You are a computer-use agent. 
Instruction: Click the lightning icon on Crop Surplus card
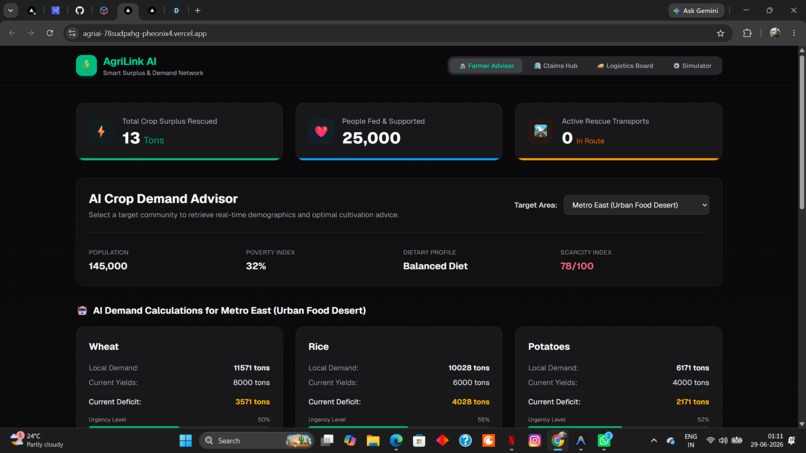101,131
